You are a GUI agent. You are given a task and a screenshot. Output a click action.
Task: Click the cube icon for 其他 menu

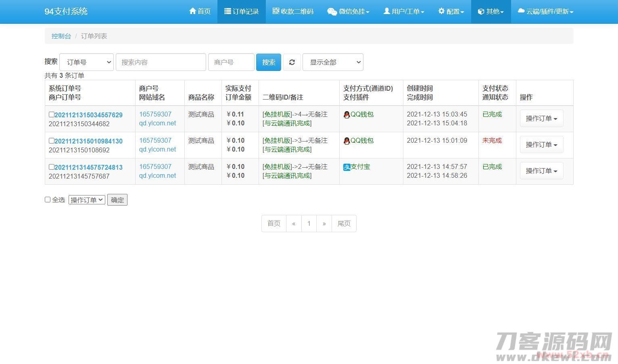point(481,12)
